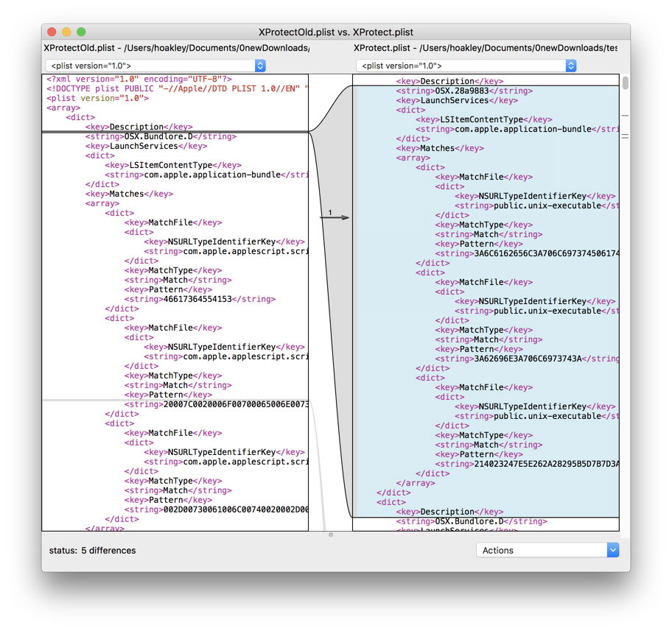This screenshot has height=631, width=672.
Task: Open the left plist version popup menu
Action: [x=155, y=66]
